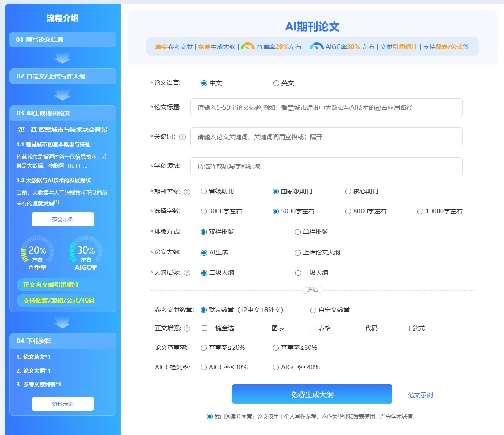The image size is (504, 435).
Task: Check the 图表 enhancement checkbox
Action: [x=267, y=328]
